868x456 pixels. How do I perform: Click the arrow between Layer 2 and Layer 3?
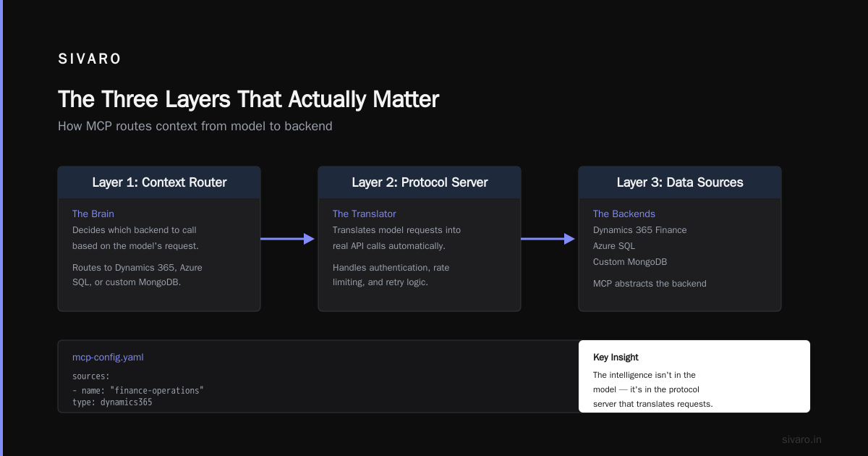click(x=548, y=239)
